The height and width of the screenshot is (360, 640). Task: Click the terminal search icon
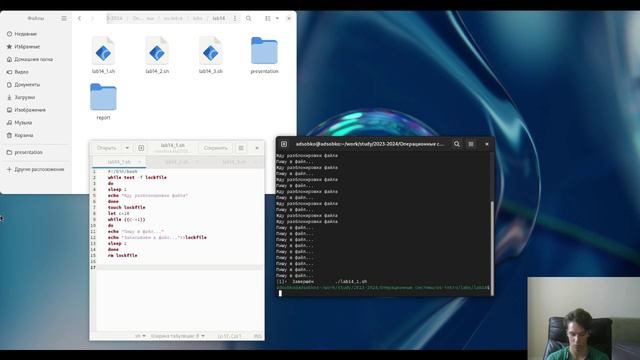[x=457, y=144]
